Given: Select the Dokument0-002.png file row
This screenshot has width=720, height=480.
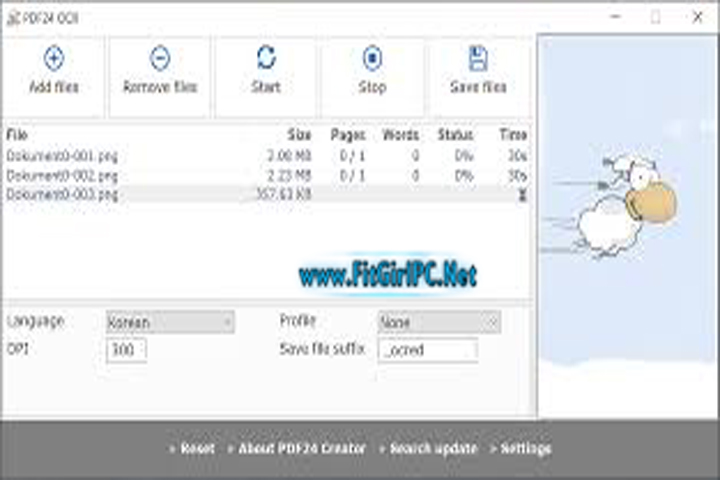Looking at the screenshot, I should [x=62, y=176].
